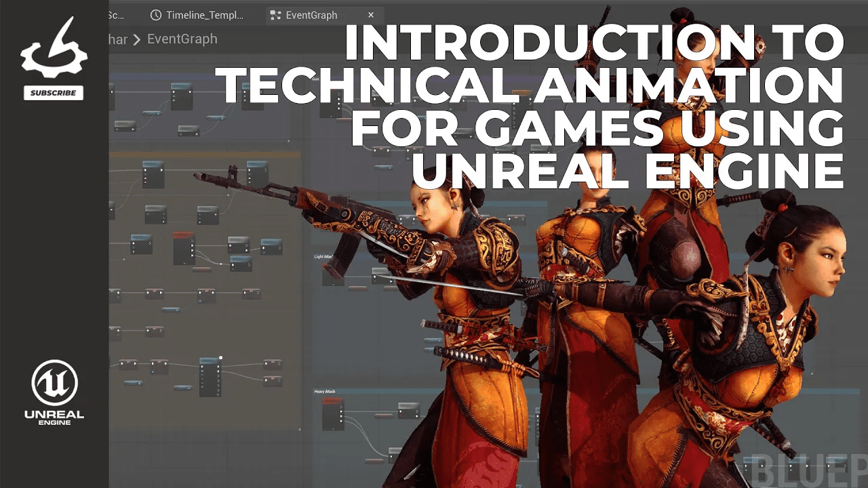
Task: Click the clock icon on the Timeline_Templ tab
Action: point(156,14)
